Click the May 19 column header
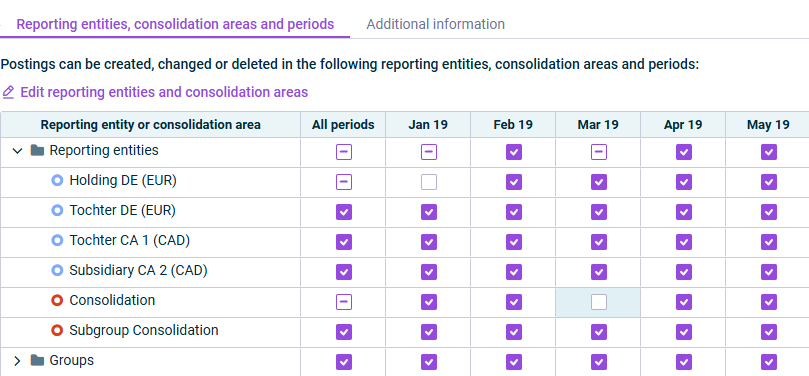This screenshot has height=376, width=809. (x=768, y=125)
